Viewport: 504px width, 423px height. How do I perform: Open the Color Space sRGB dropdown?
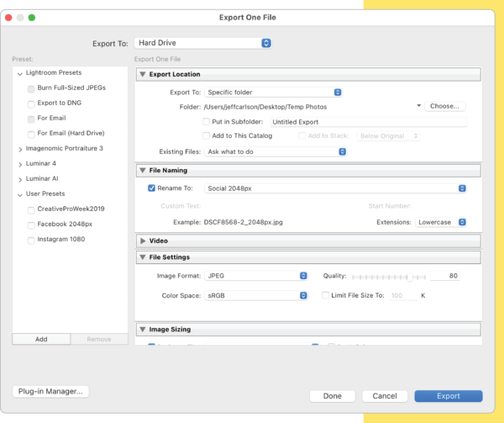click(x=256, y=295)
